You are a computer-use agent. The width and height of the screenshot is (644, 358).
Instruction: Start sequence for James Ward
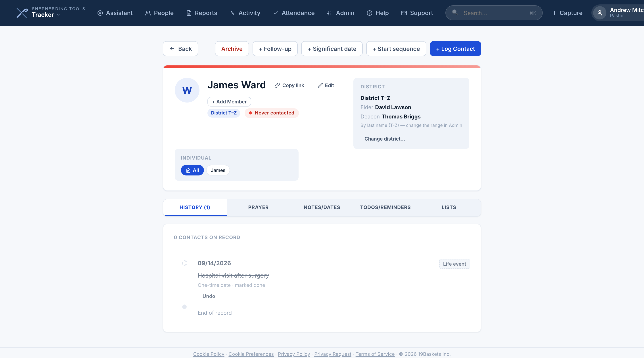click(x=396, y=49)
